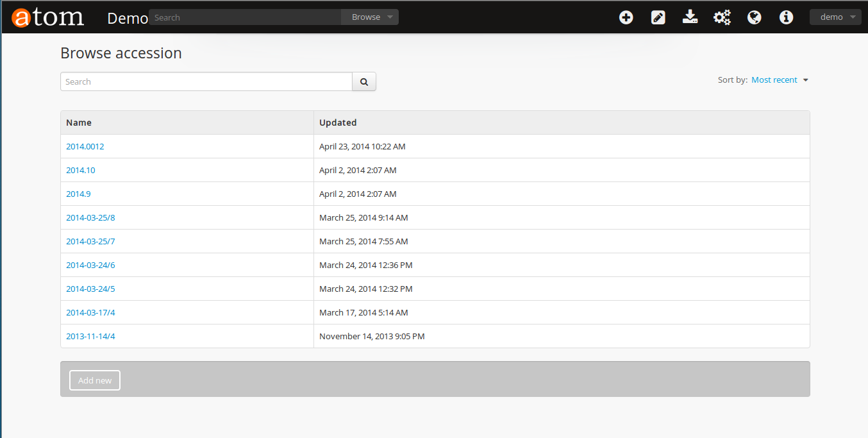Open accession 2014.0012
The image size is (868, 438).
click(85, 146)
